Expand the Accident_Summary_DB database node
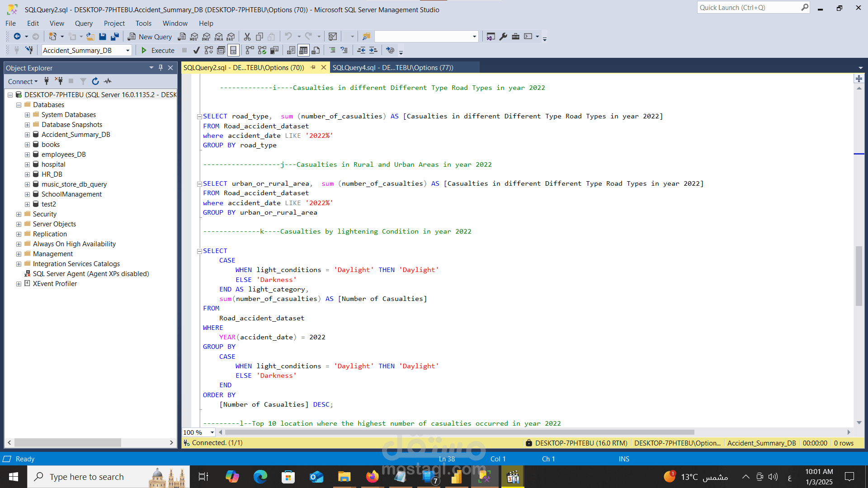This screenshot has height=488, width=868. [27, 135]
